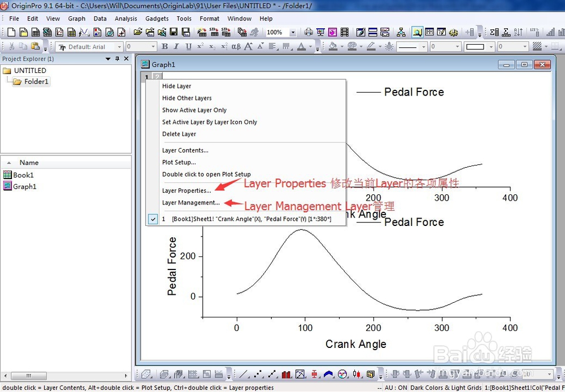Screen dimensions: 565x392
Task: Select Graph1 in the project list
Action: [x=20, y=186]
